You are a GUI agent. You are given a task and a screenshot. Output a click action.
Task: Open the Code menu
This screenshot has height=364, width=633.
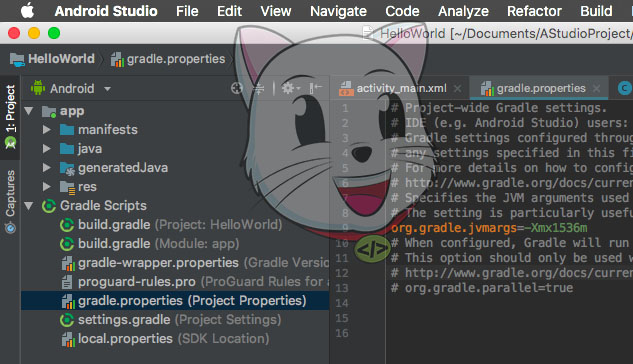pos(402,11)
